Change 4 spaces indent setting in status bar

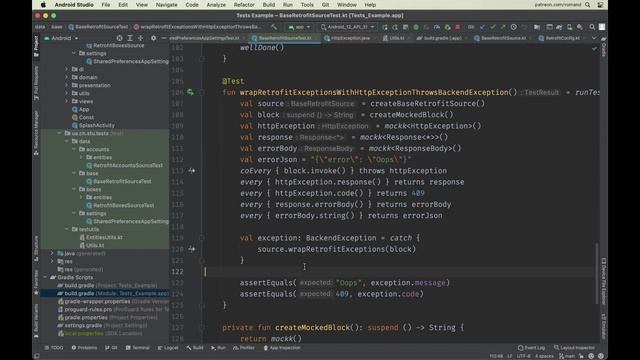[544, 356]
